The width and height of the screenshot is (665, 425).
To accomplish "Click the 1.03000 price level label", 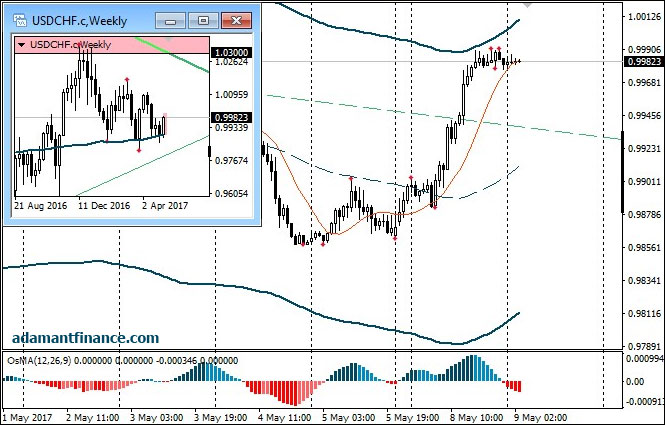I will [232, 53].
